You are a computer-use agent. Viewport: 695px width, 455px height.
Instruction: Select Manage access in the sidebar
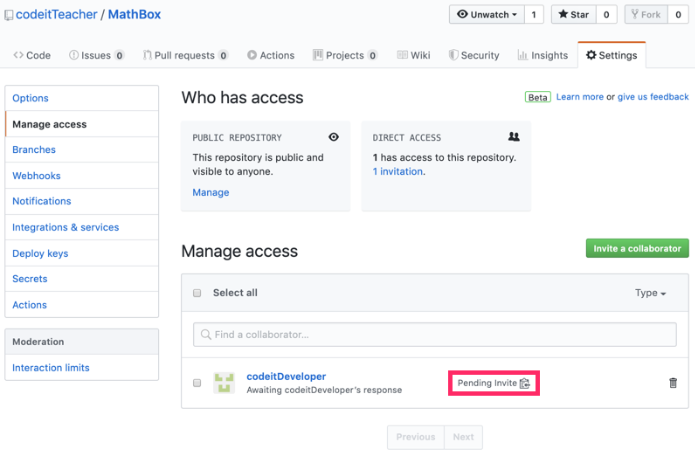click(82, 124)
